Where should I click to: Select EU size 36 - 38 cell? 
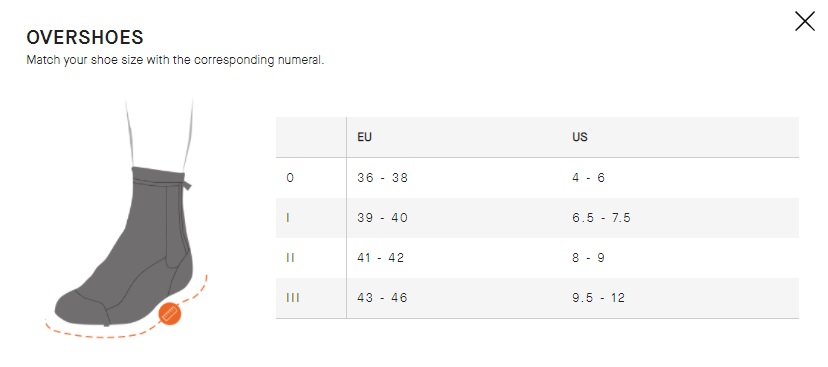382,177
